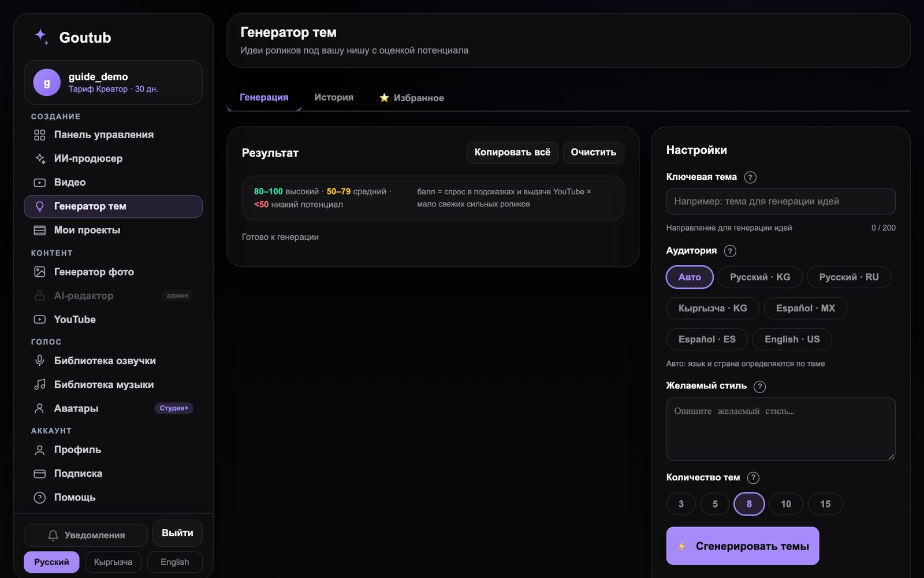Image resolution: width=924 pixels, height=578 pixels.
Task: Click the Помощь question-mark icon
Action: click(39, 498)
